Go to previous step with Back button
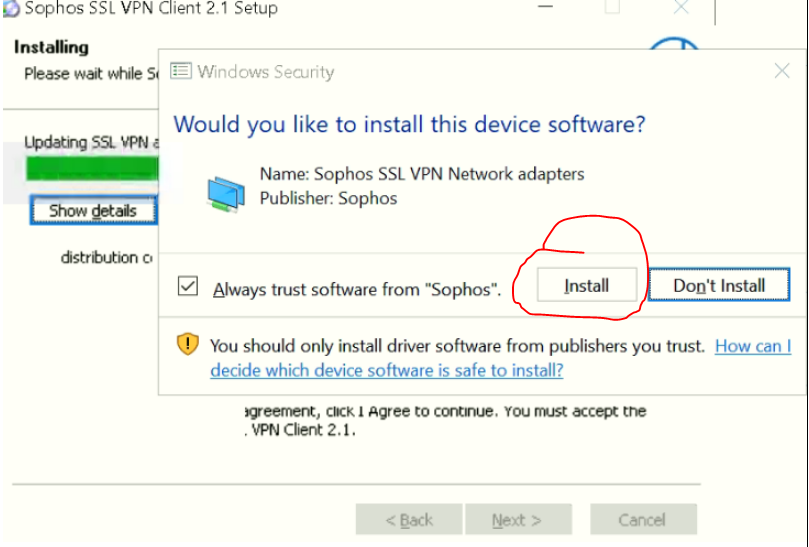The width and height of the screenshot is (809, 547). click(x=409, y=520)
